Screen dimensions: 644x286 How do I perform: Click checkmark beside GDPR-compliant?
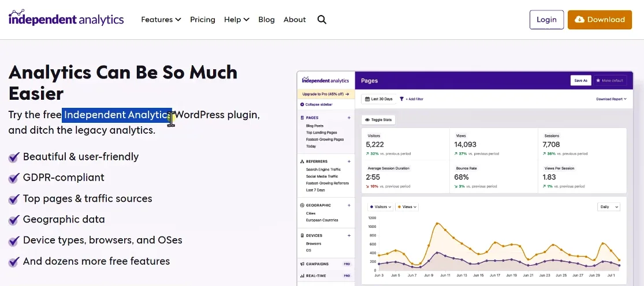(x=13, y=178)
